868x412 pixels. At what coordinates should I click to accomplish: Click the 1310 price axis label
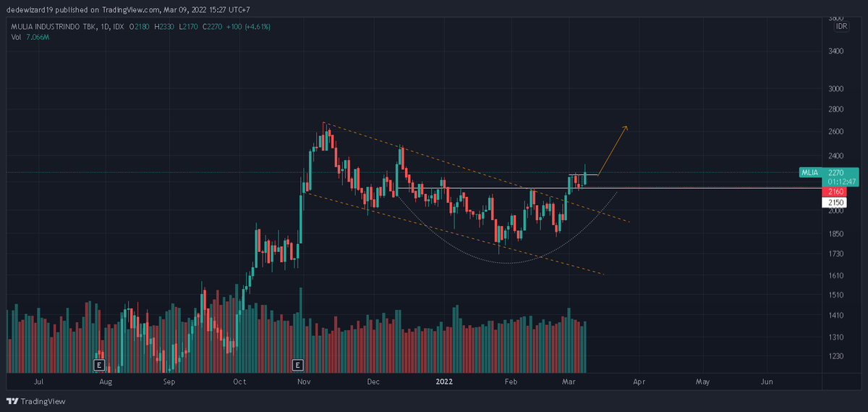coord(835,337)
